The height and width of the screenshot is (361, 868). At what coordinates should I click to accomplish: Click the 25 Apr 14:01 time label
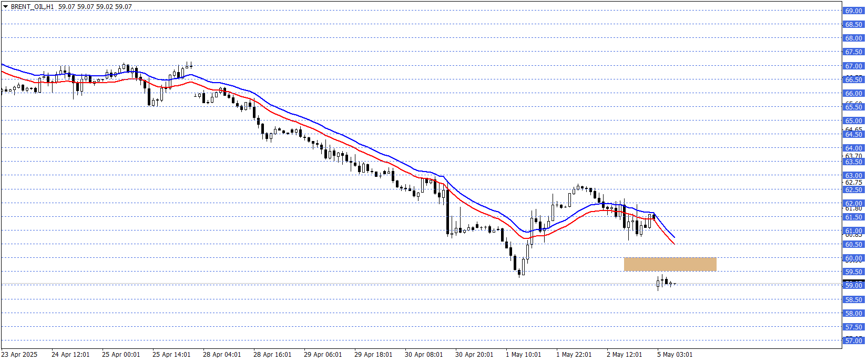click(171, 354)
